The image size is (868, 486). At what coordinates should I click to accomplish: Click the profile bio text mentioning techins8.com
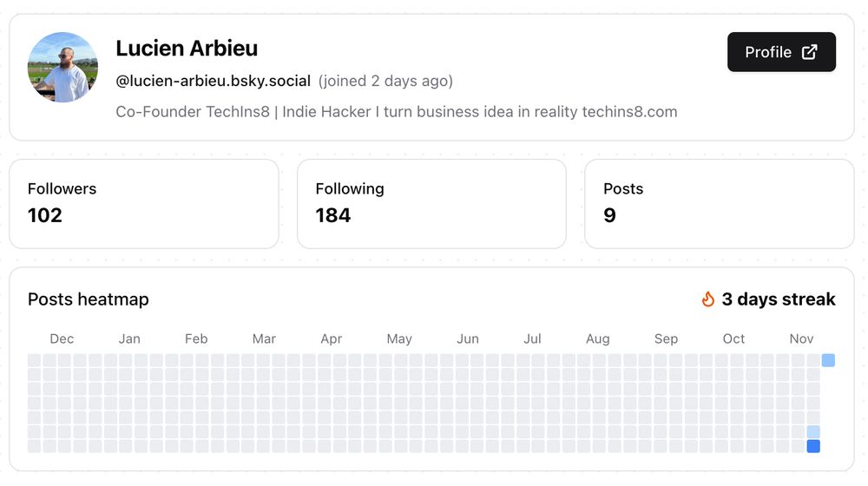point(396,112)
